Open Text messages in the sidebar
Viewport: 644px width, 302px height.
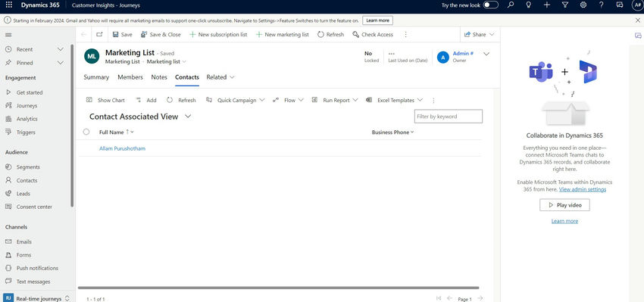tap(33, 282)
